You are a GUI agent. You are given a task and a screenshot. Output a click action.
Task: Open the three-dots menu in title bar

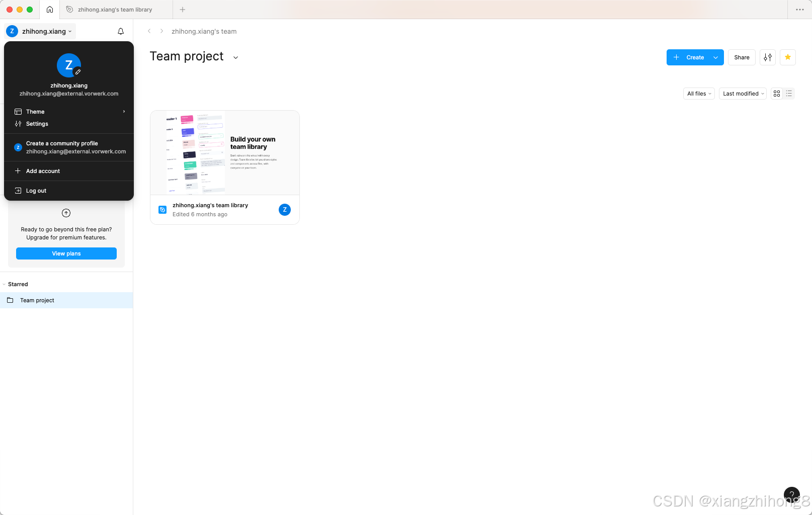(800, 10)
